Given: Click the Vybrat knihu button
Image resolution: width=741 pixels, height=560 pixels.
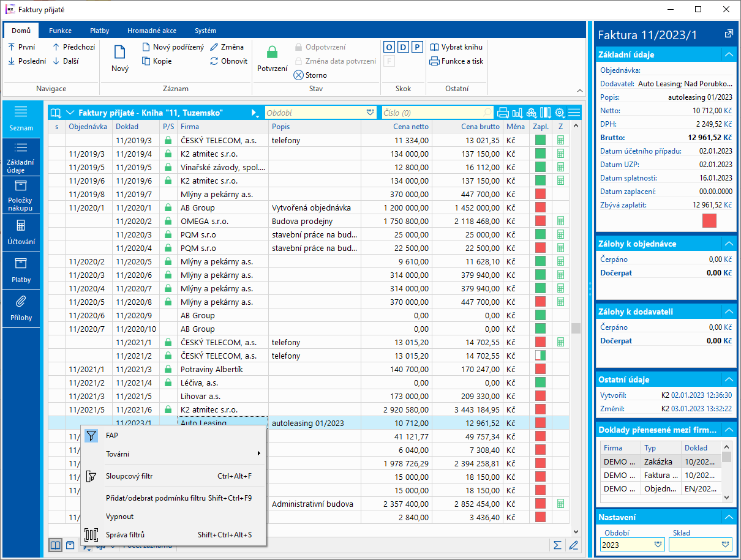Looking at the screenshot, I should coord(456,47).
